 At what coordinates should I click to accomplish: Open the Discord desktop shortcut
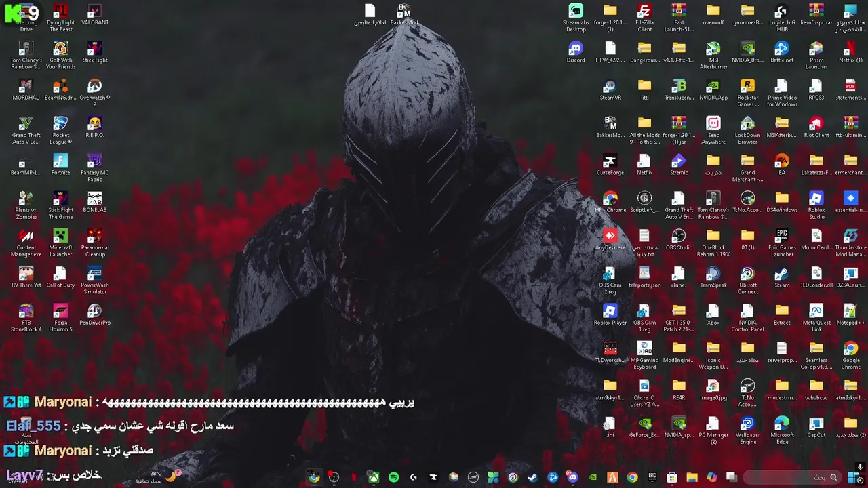click(576, 53)
